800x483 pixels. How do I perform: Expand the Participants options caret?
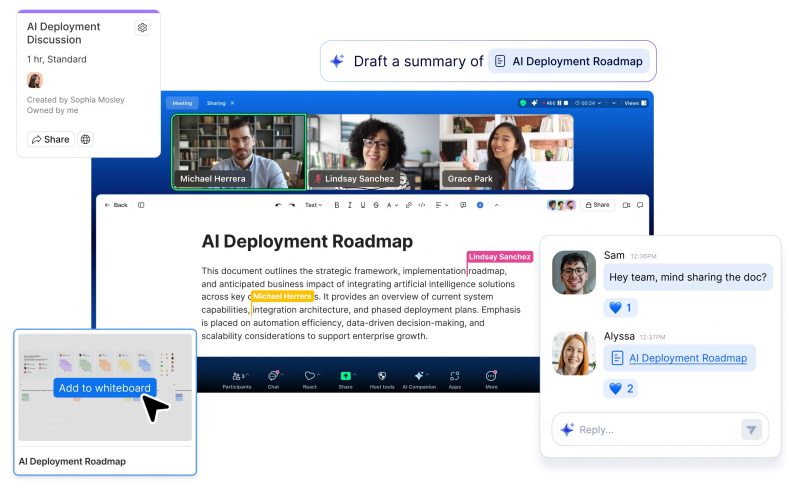248,374
